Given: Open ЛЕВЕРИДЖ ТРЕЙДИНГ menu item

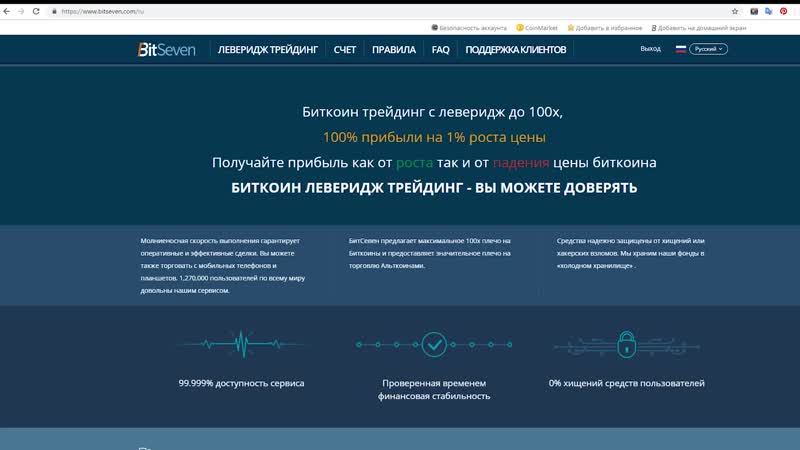Looking at the screenshot, I should (x=267, y=49).
